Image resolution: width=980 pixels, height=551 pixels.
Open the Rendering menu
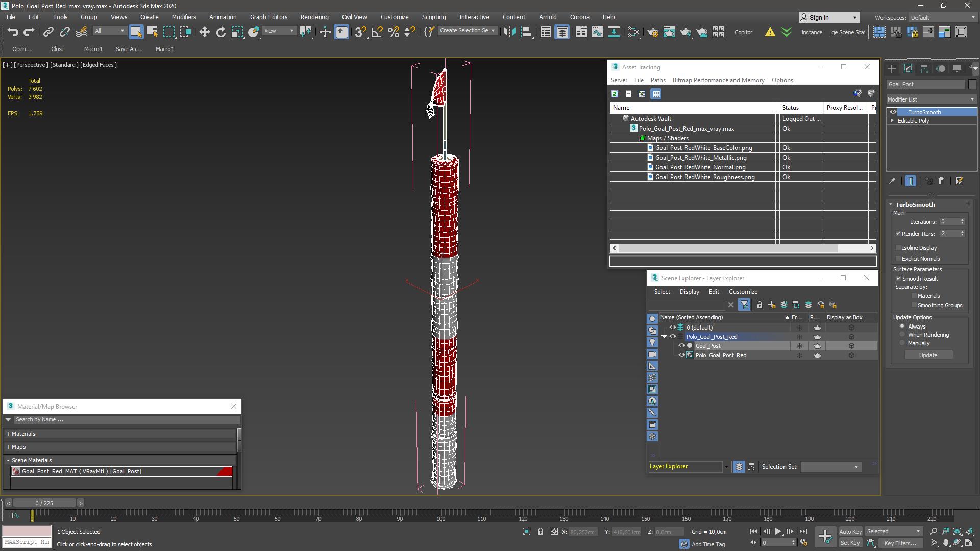314,17
